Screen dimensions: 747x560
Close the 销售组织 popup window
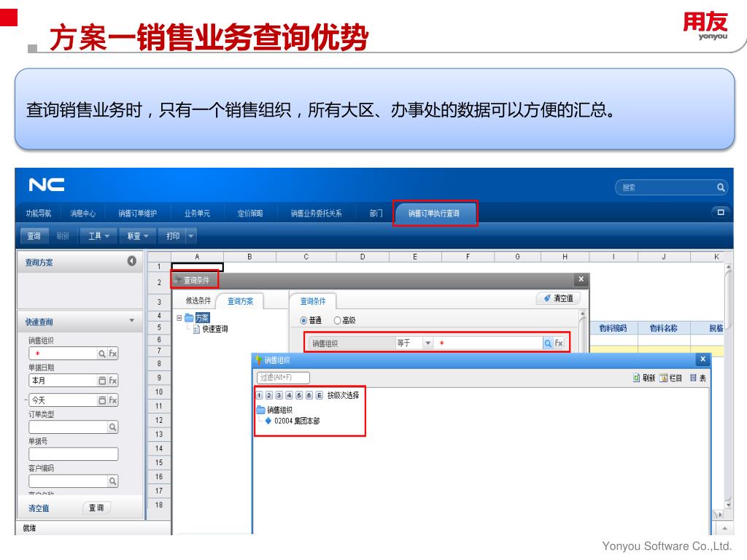(703, 359)
